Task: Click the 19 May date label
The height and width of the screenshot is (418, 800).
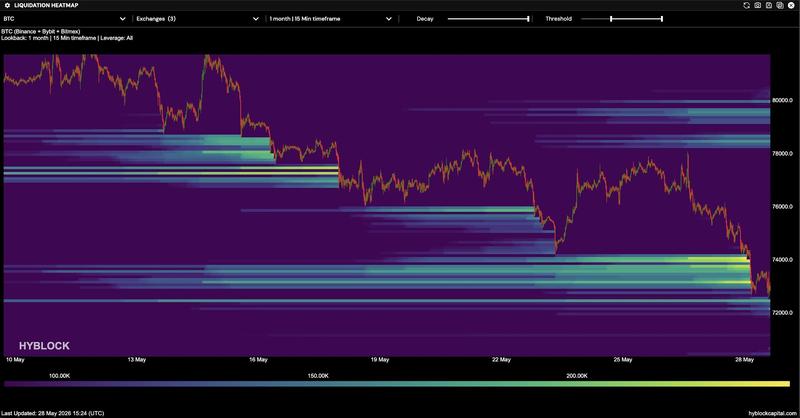Action: pyautogui.click(x=380, y=360)
